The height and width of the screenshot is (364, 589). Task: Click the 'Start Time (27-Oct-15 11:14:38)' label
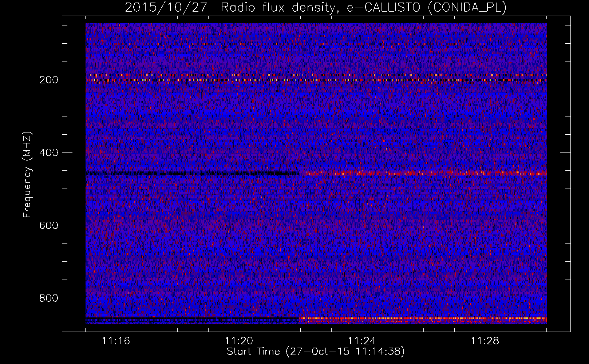[x=316, y=352]
